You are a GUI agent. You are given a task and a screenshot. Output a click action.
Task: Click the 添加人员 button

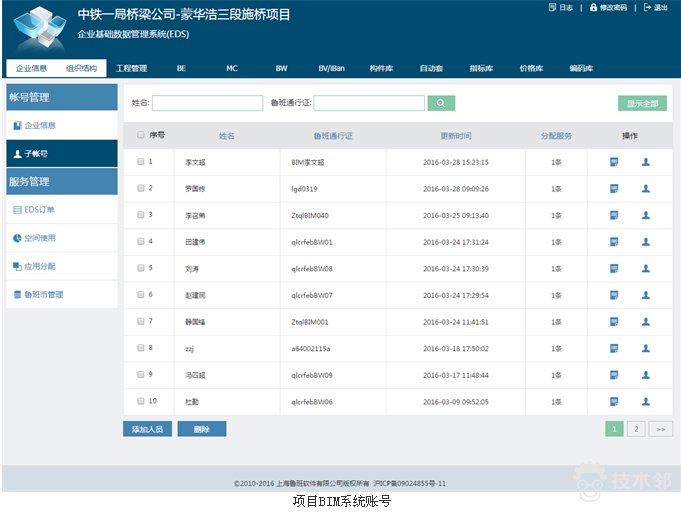coord(147,429)
